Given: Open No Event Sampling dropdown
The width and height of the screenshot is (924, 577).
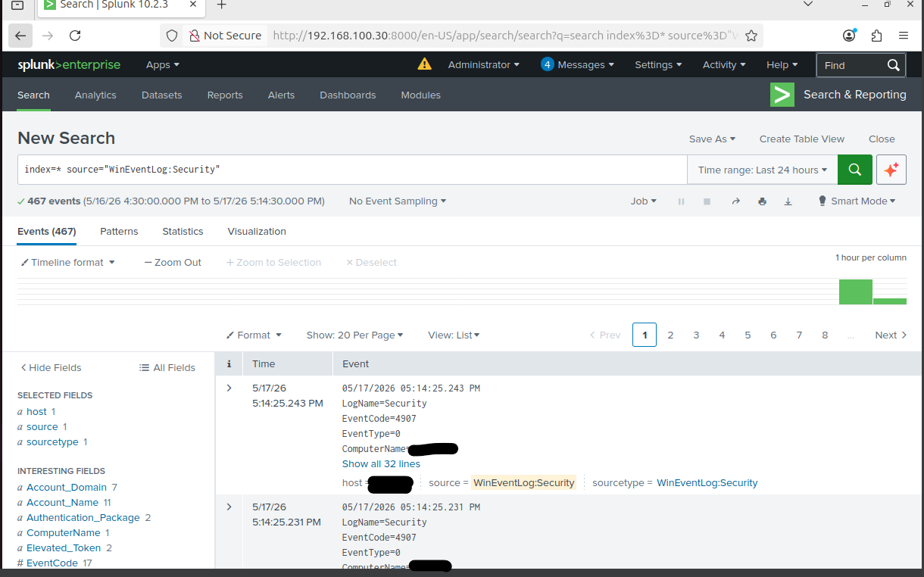Looking at the screenshot, I should [x=398, y=201].
